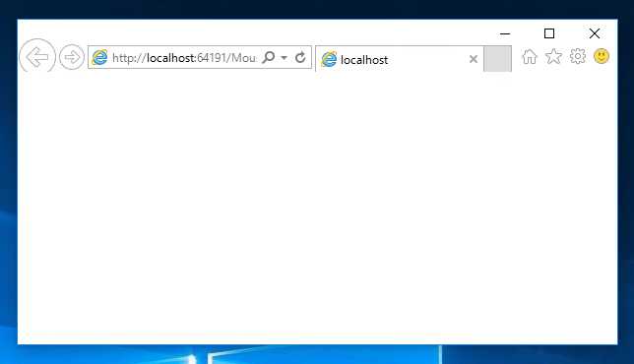Expand the address bar autocomplete dropdown arrow
The height and width of the screenshot is (364, 634).
point(285,58)
